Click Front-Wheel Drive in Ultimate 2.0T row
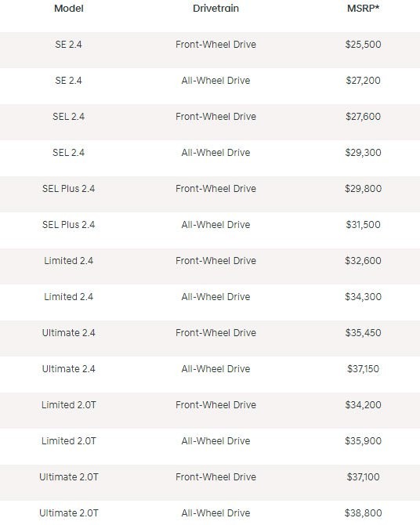This screenshot has height=525, width=420. pos(215,477)
